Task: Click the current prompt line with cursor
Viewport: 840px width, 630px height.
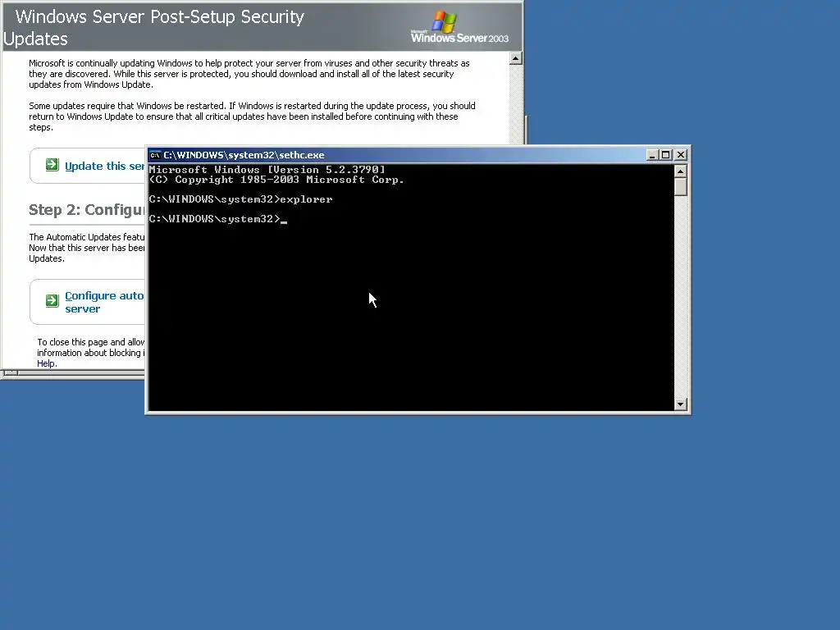Action: (218, 218)
